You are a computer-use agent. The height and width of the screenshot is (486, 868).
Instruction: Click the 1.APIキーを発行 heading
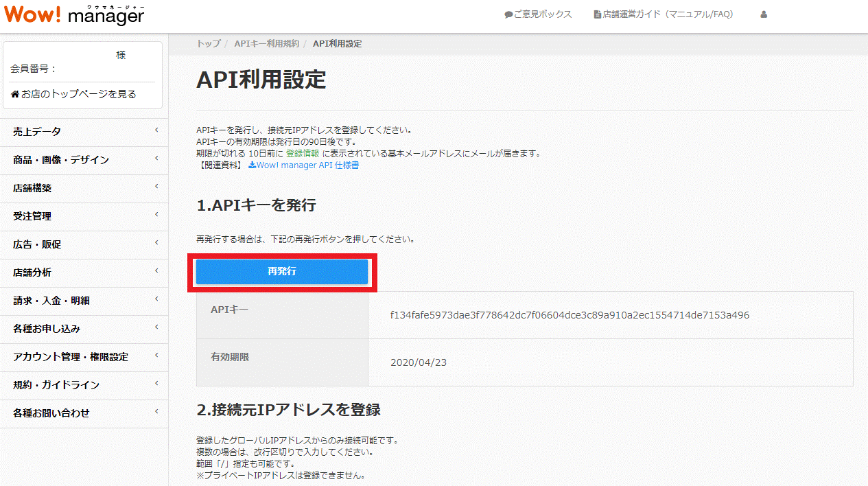pos(256,205)
